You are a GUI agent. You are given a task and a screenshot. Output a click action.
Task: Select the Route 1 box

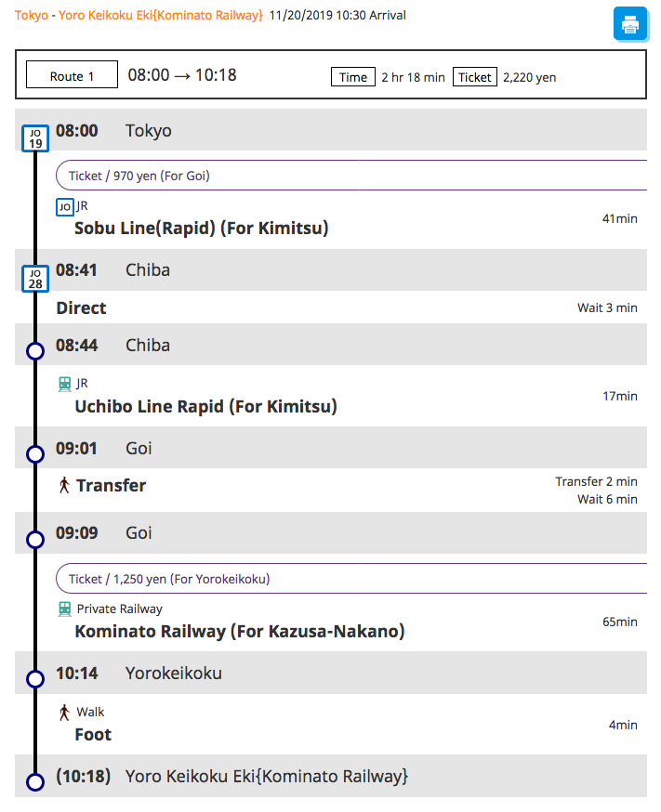point(72,76)
